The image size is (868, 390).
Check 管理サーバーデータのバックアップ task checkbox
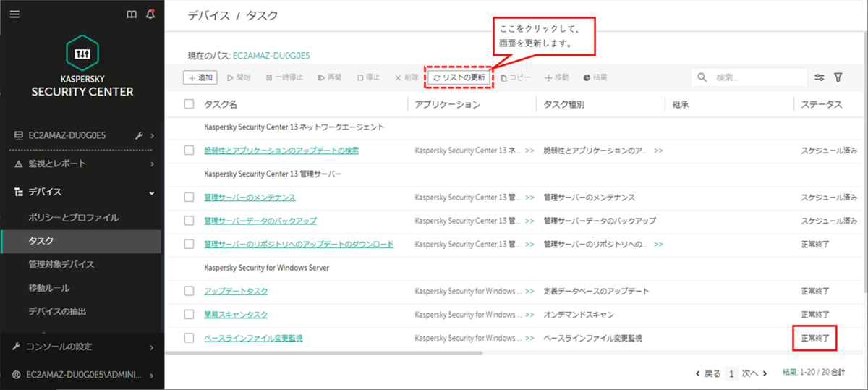pyautogui.click(x=189, y=221)
